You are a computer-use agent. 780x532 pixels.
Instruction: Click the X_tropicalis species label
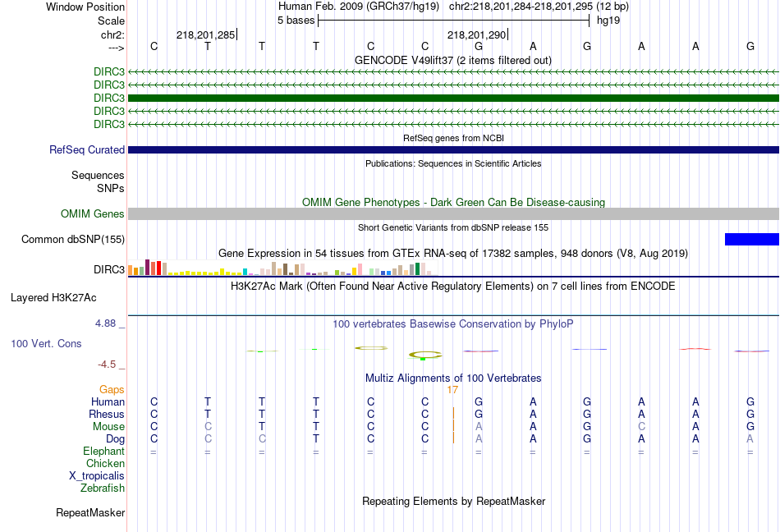pos(97,476)
